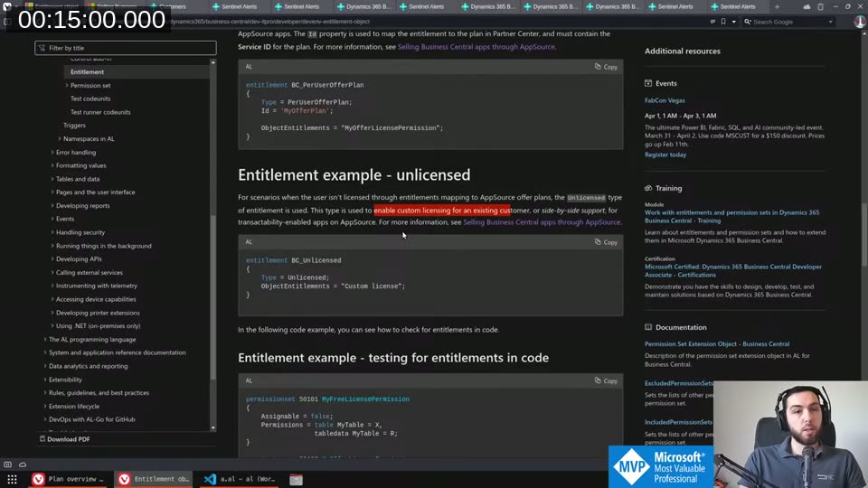Click sidebar scrollbar up arrow
Viewport: 868px width, 488px height.
pyautogui.click(x=212, y=62)
